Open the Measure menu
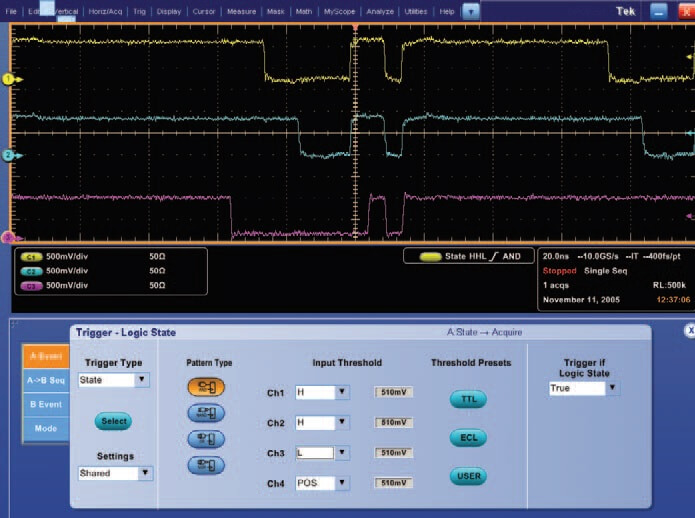Image resolution: width=695 pixels, height=518 pixels. (240, 11)
